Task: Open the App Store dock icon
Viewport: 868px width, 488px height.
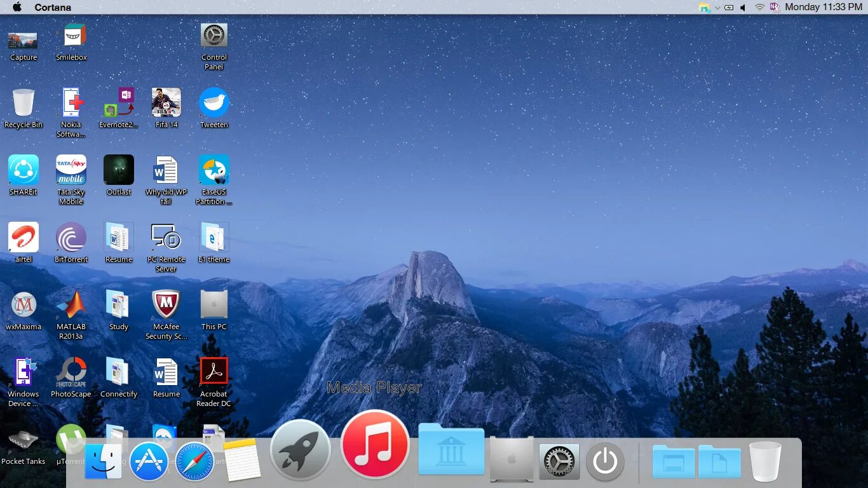Action: [149, 461]
